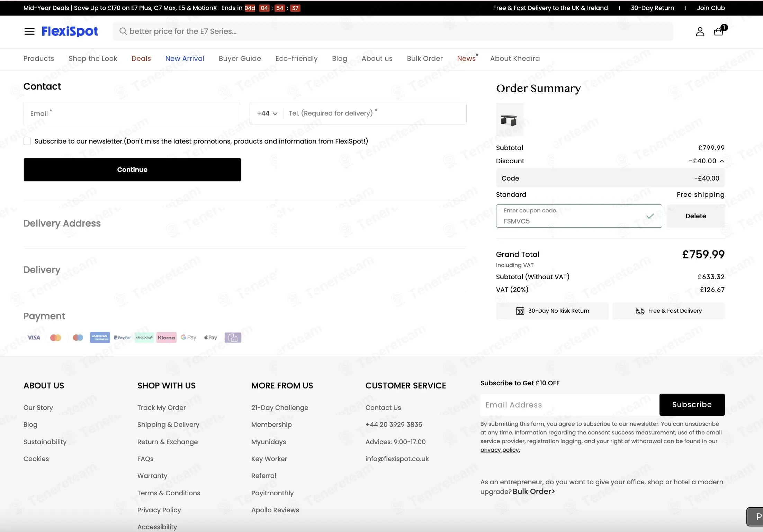The width and height of the screenshot is (763, 532).
Task: Open the News nav item
Action: click(466, 58)
